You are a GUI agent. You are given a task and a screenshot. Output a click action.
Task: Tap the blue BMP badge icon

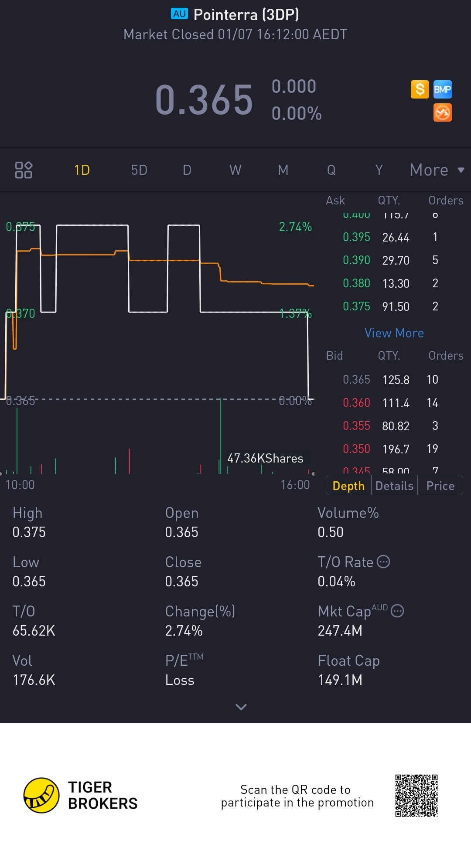[442, 89]
